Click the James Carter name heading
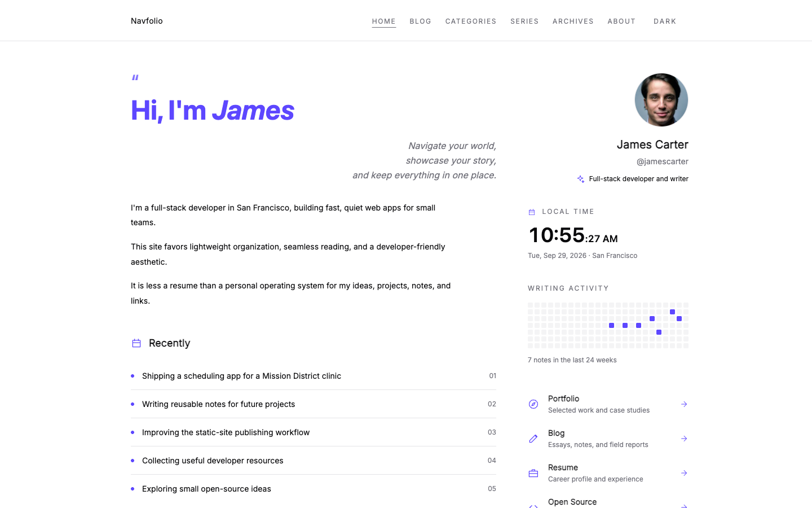Viewport: 812px width, 508px height. point(652,144)
